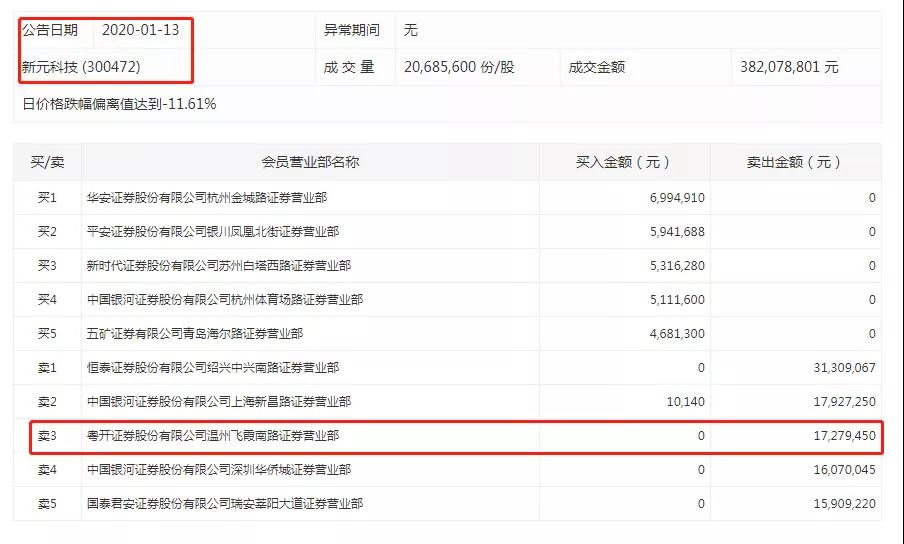Click 五矿证券有限公司青岛海尔路证券营业部

(x=195, y=334)
